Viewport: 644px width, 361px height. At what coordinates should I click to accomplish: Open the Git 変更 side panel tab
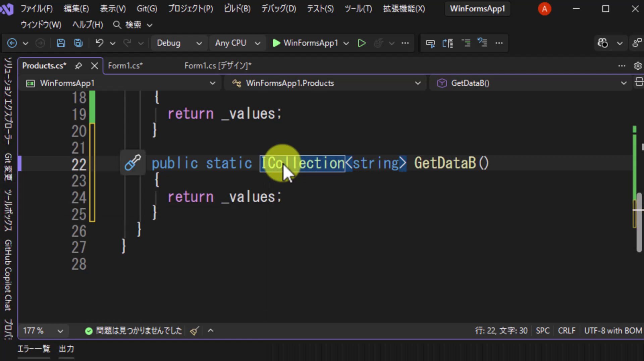point(8,167)
